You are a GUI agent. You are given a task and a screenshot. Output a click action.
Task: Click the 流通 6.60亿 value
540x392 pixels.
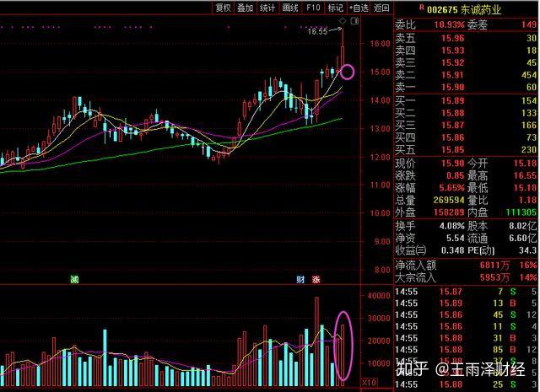(x=523, y=239)
